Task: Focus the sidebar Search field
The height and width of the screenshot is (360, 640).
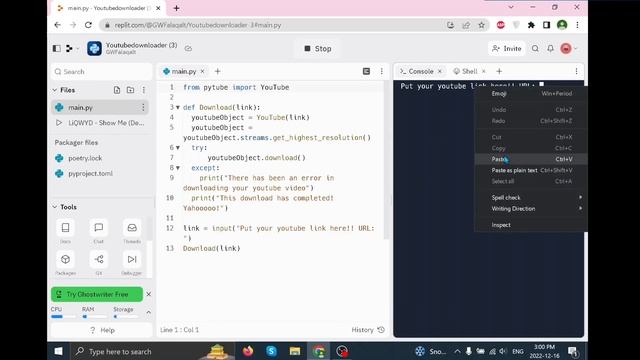Action: 101,71
